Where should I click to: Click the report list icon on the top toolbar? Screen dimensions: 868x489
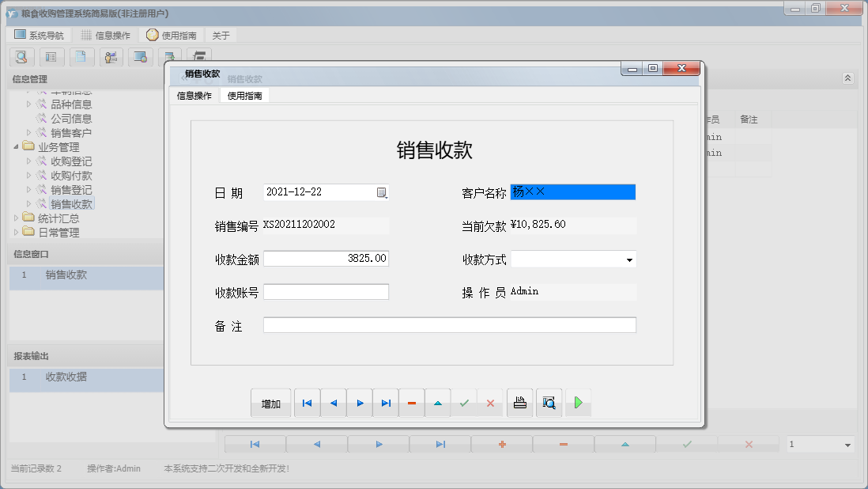[x=51, y=57]
